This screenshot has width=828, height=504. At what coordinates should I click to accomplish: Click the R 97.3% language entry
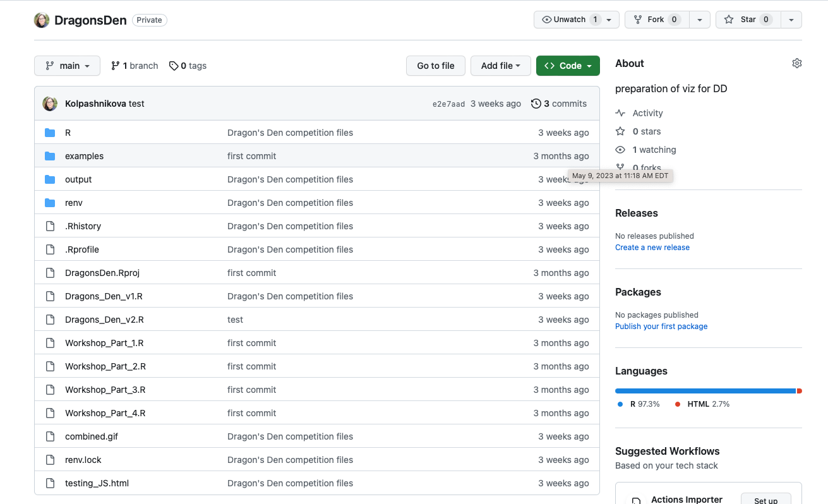[639, 404]
